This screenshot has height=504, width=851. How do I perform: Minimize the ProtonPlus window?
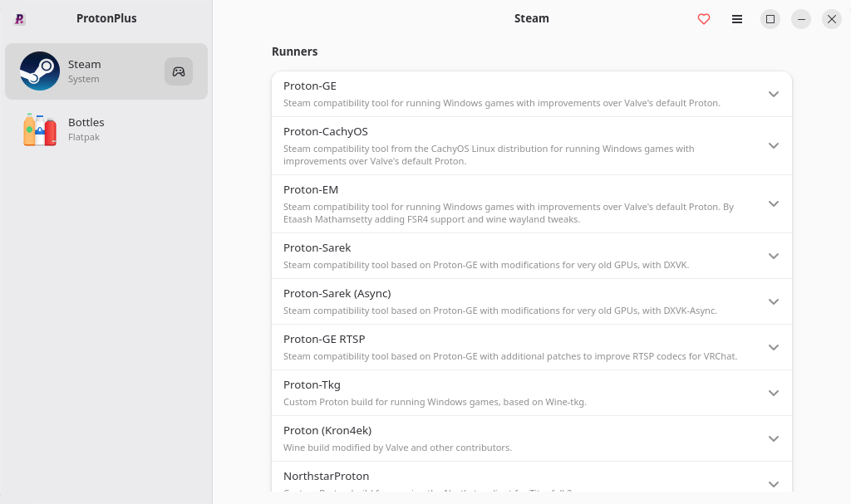(x=800, y=19)
